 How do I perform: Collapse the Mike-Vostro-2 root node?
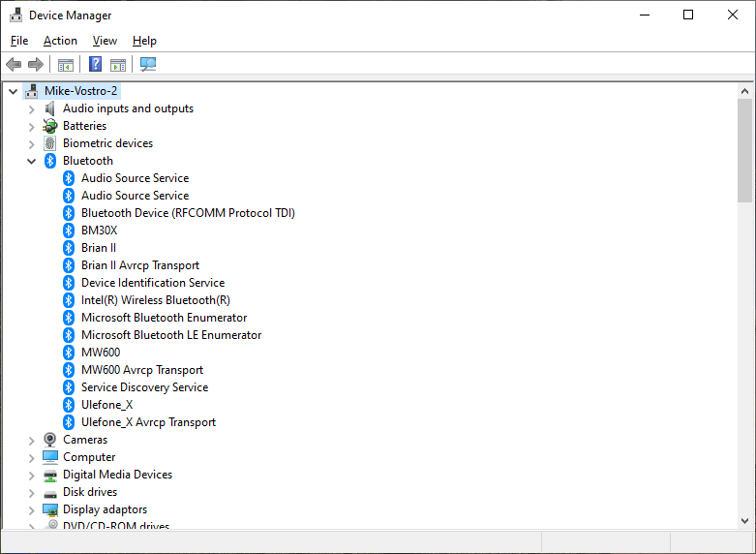pos(14,91)
